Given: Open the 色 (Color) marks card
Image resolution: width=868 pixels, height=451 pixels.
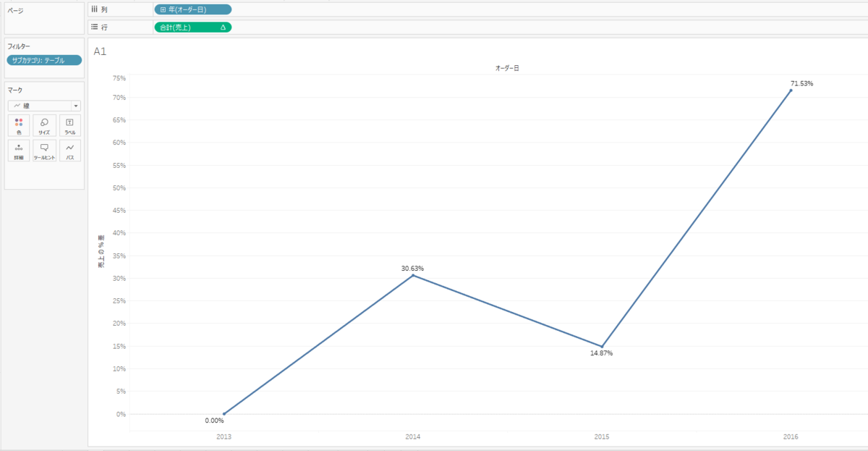Looking at the screenshot, I should click(x=18, y=125).
